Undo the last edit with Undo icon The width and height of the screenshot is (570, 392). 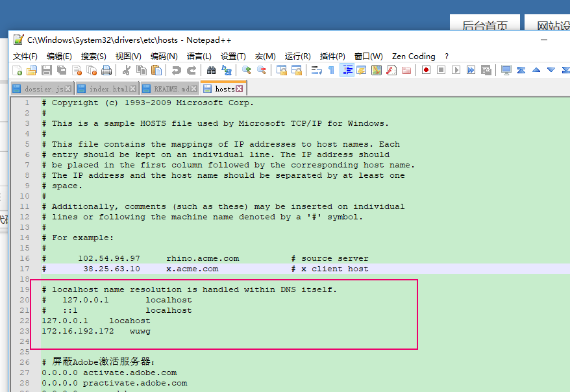(x=177, y=70)
